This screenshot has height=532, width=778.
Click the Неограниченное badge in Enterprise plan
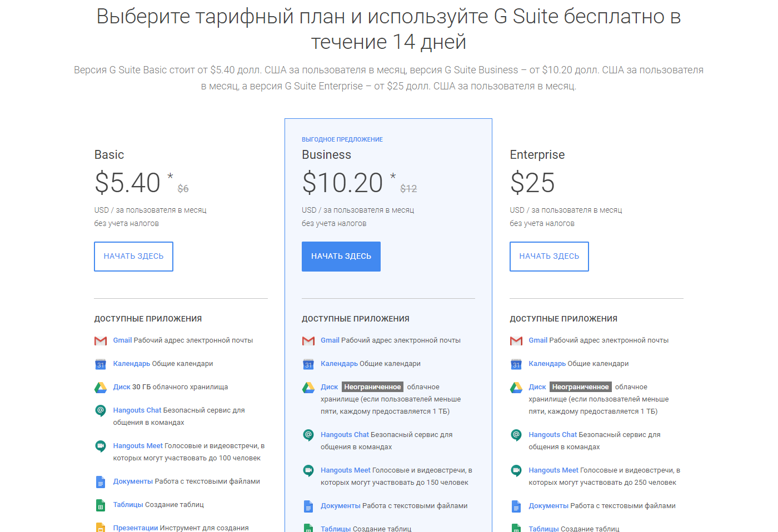pyautogui.click(x=581, y=387)
